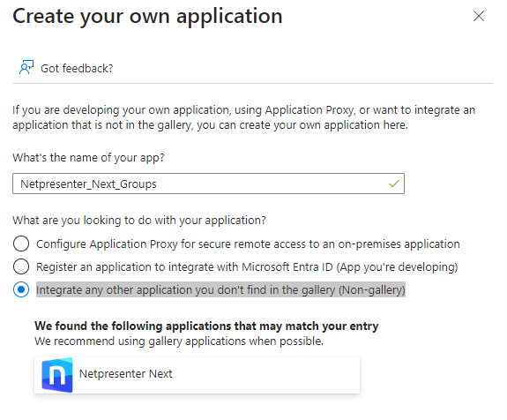Open the Got feedback? link

pos(77,68)
